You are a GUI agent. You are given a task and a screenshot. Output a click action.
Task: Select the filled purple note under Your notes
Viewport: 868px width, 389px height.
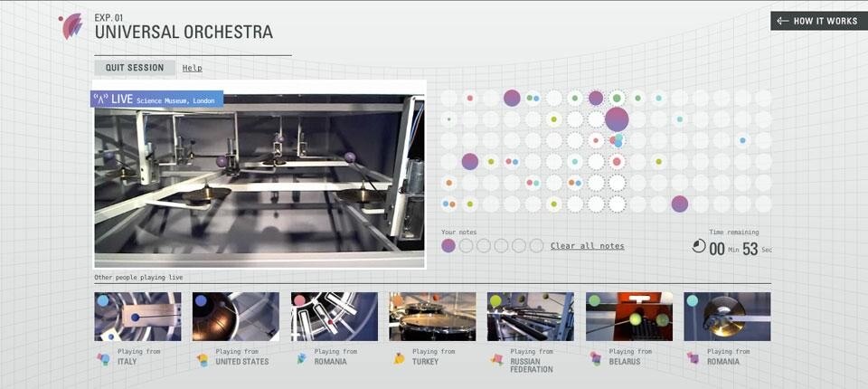coord(448,246)
